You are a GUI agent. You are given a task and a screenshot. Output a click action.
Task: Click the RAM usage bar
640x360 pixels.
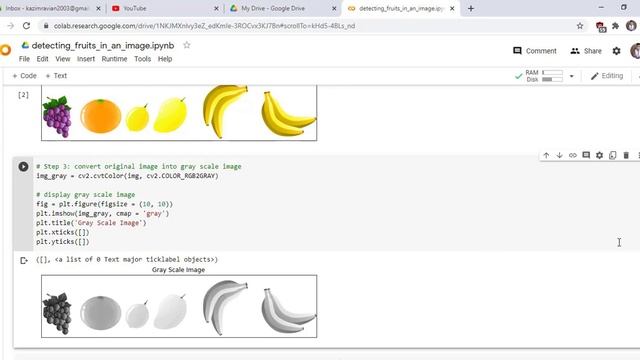553,73
